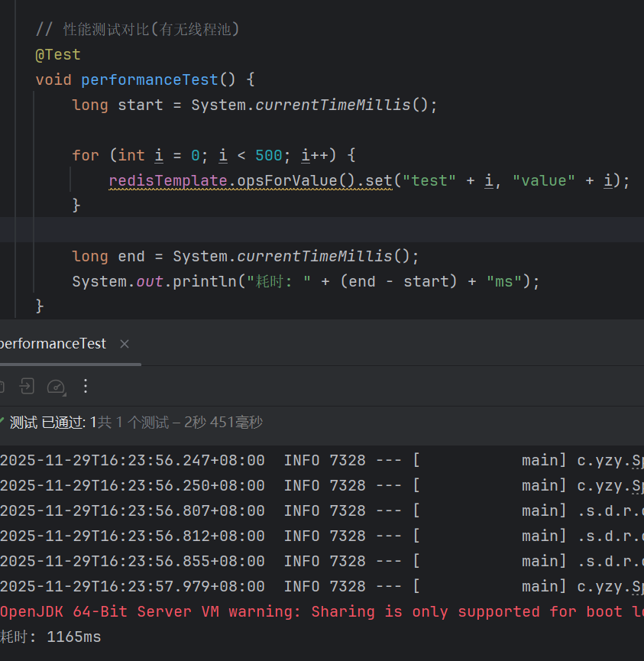The width and height of the screenshot is (644, 661).
Task: Click the @Test annotation in the editor
Action: coord(58,55)
